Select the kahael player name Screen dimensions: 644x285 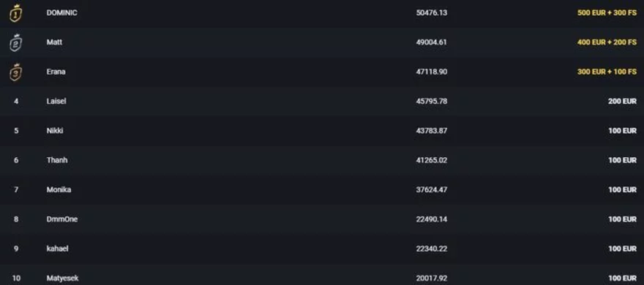pos(58,249)
